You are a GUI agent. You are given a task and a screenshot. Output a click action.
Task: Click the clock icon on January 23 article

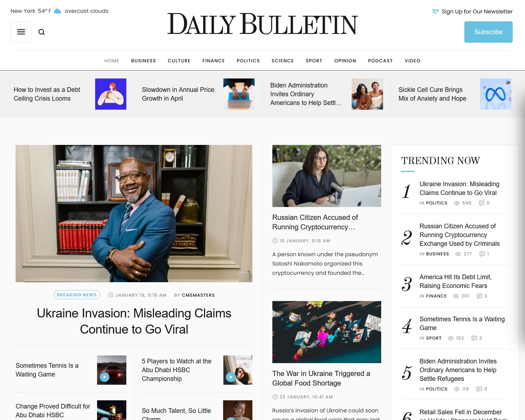275,397
